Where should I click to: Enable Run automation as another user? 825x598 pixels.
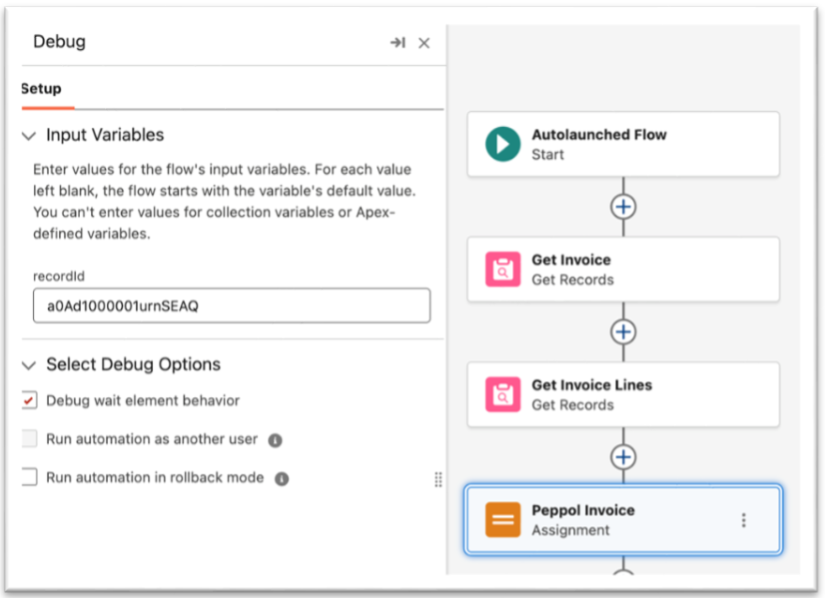(29, 439)
